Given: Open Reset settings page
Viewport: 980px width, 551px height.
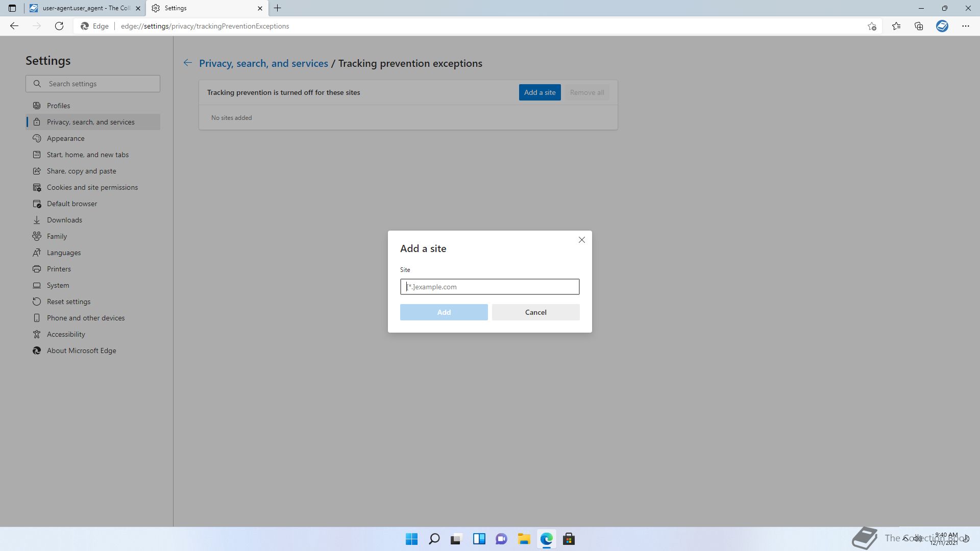Looking at the screenshot, I should [x=93, y=302].
